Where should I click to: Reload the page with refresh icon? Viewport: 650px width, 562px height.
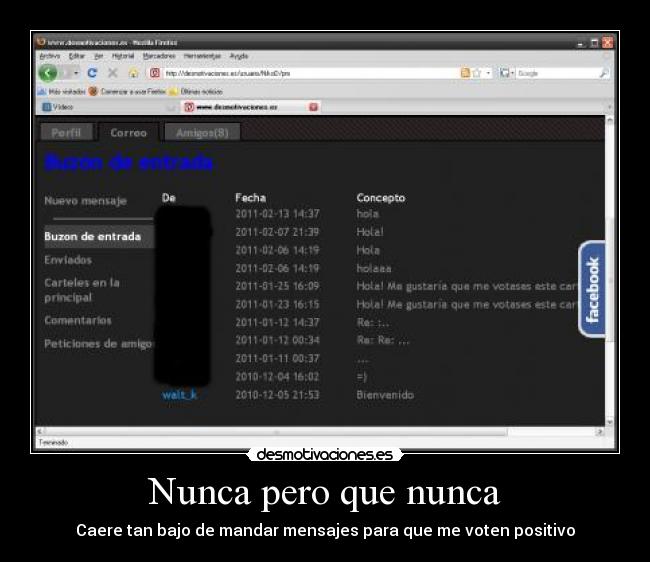pos(92,73)
